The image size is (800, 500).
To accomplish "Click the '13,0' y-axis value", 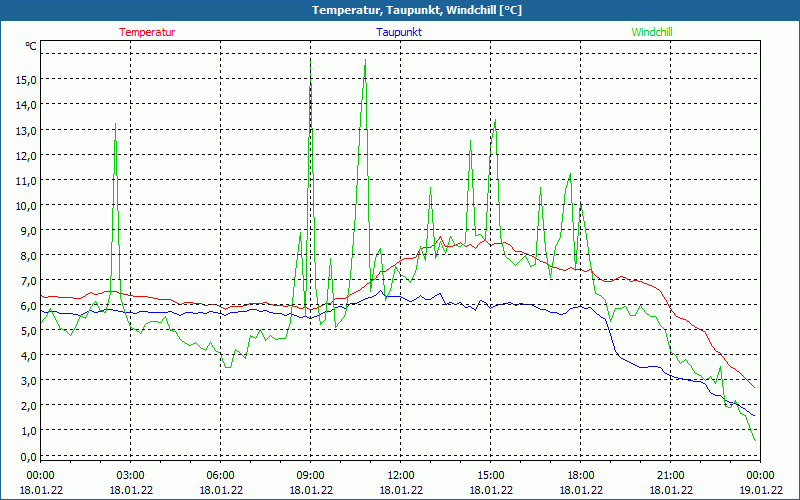I will [26, 131].
